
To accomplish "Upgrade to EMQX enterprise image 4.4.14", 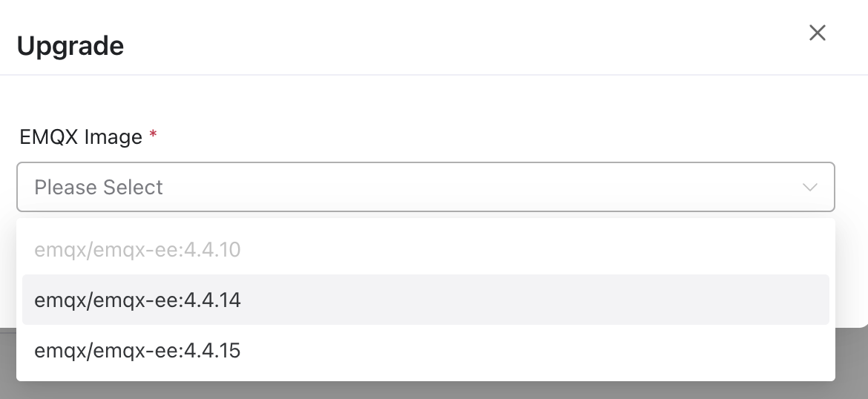I will pyautogui.click(x=137, y=300).
